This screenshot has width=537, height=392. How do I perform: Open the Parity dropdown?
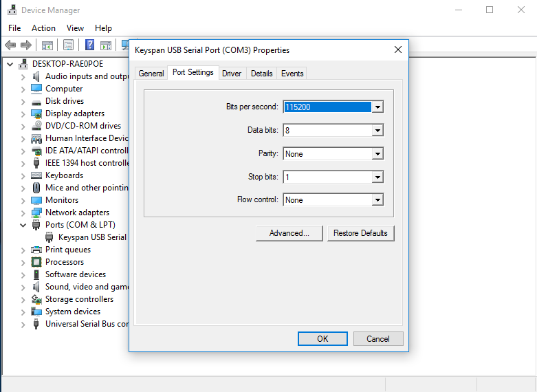point(377,154)
